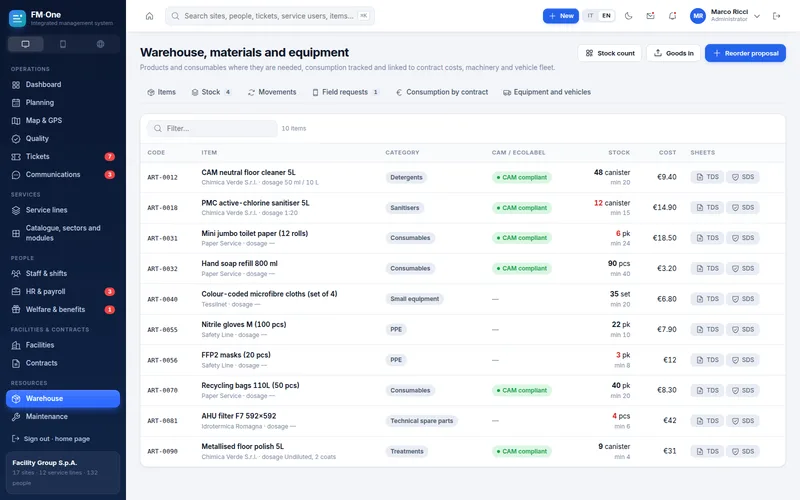Screen dimensions: 800x500
Task: Open TDS sheet for FFP2 masks
Action: coord(707,360)
